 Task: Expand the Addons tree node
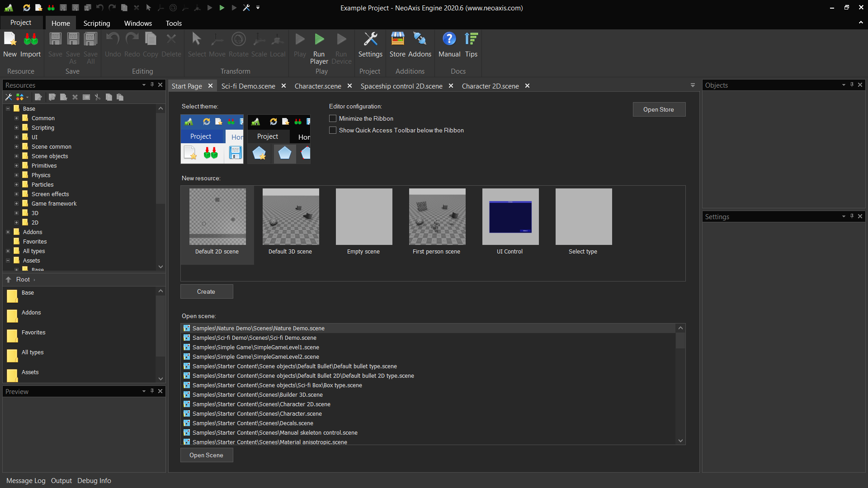pos(8,232)
